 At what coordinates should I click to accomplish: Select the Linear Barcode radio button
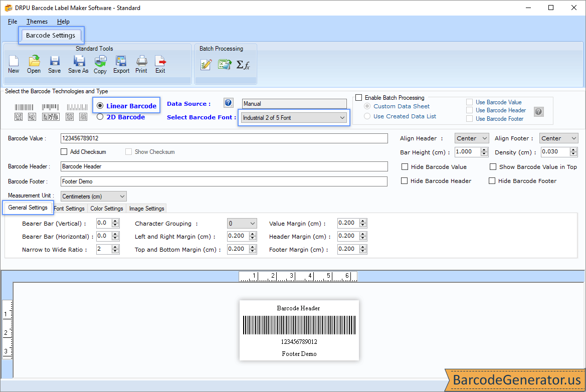tap(100, 106)
